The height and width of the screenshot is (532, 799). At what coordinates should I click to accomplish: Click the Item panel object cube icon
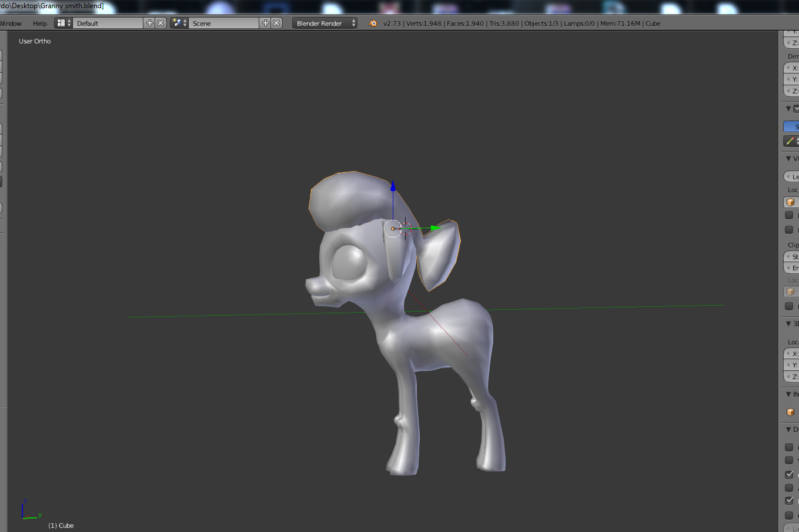pyautogui.click(x=790, y=412)
